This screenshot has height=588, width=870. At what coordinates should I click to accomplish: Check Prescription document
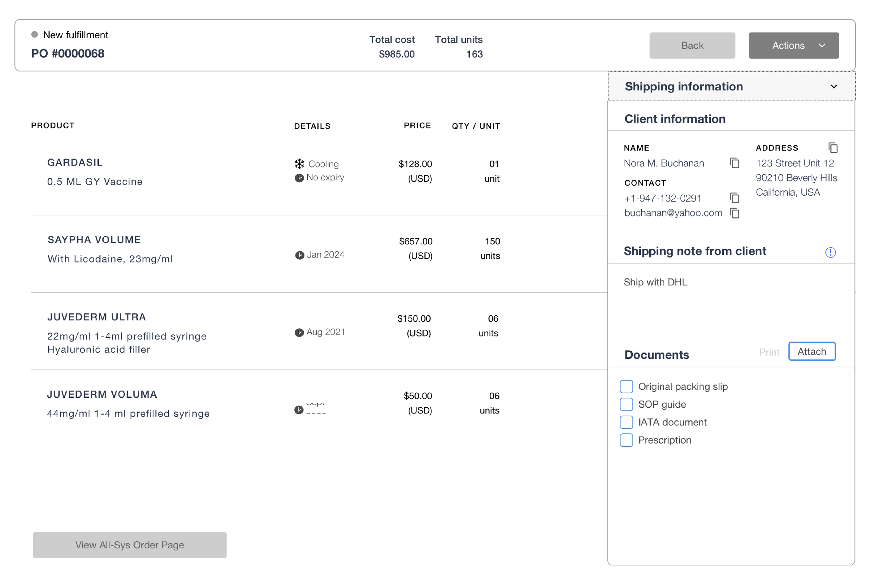click(x=626, y=440)
